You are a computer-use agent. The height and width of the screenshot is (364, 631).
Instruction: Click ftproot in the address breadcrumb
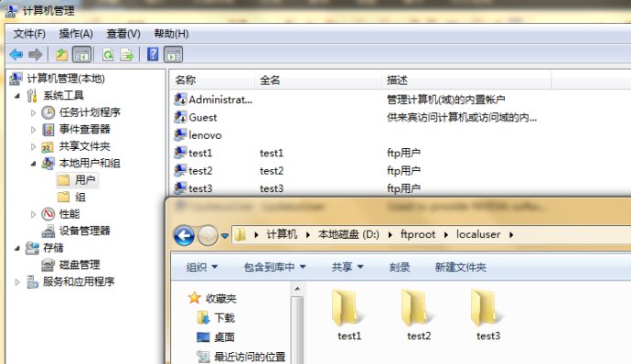pos(418,234)
